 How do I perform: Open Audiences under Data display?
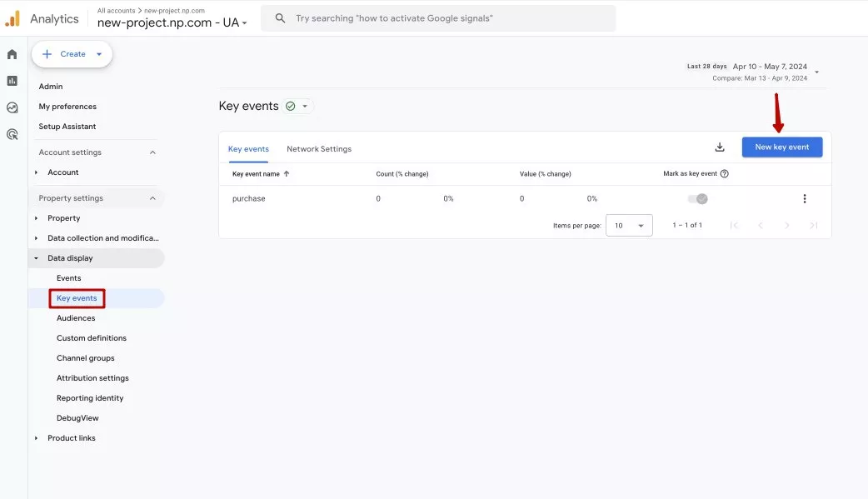(x=76, y=318)
